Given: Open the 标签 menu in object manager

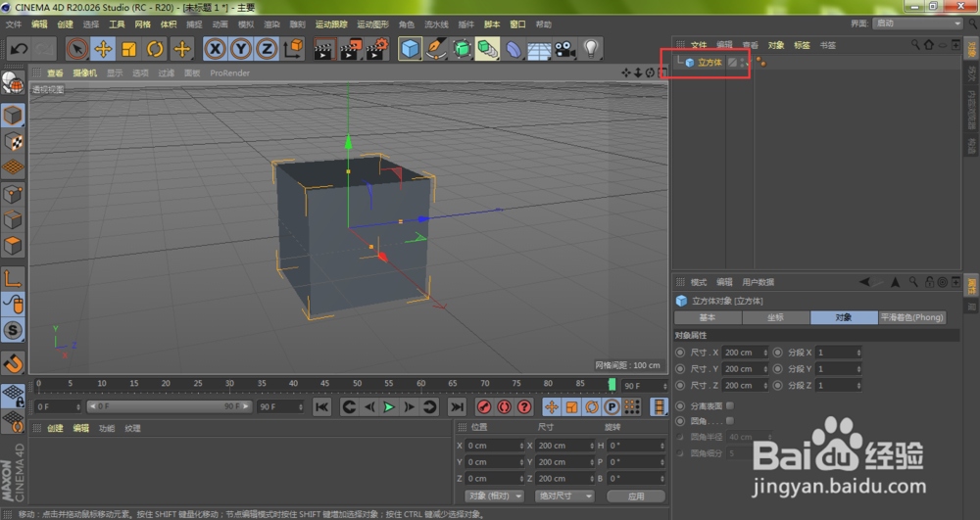Looking at the screenshot, I should [802, 45].
